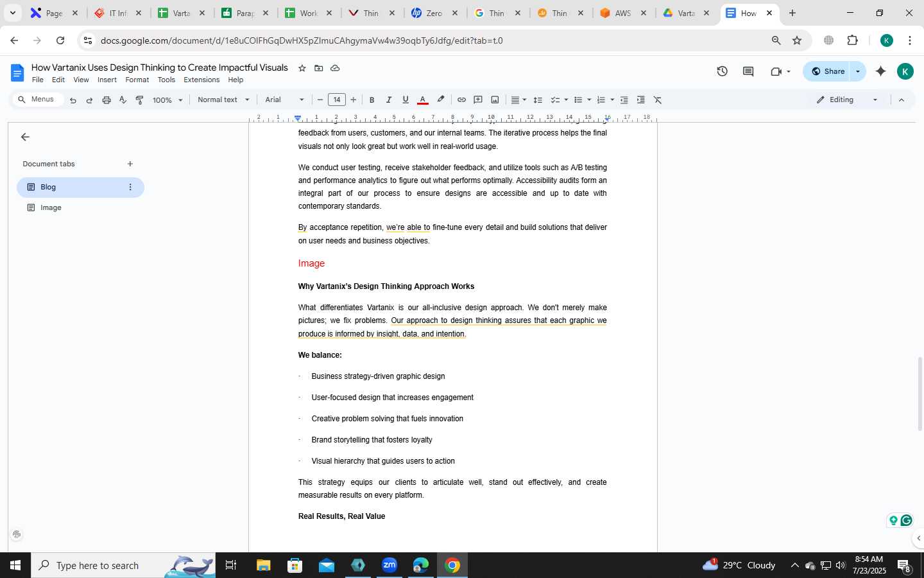The width and height of the screenshot is (924, 578).
Task: Close the document tabs sidebar
Action: (x=25, y=137)
